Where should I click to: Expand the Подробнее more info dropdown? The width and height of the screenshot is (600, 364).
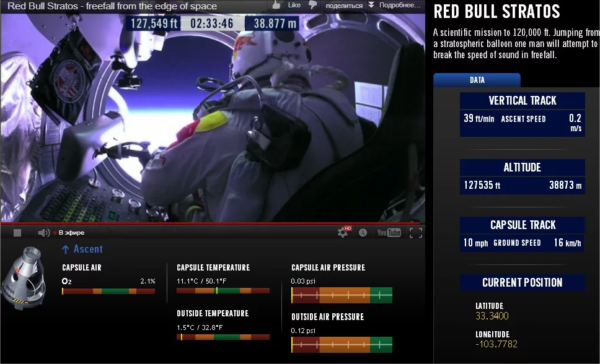pos(394,5)
